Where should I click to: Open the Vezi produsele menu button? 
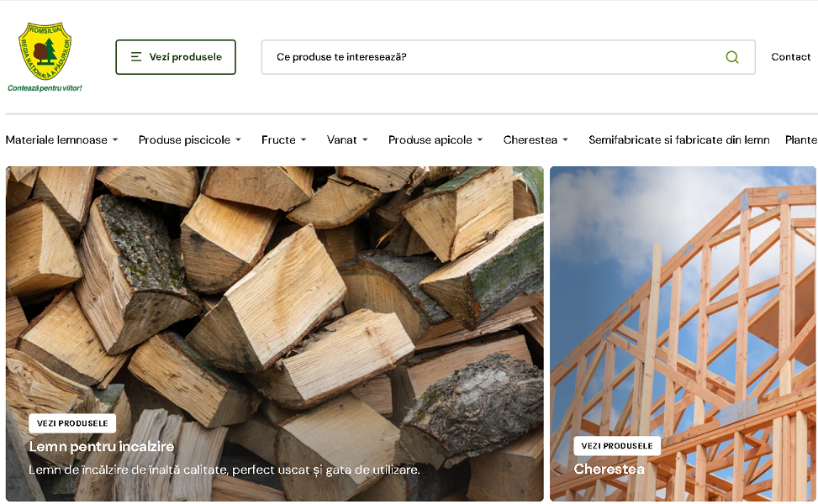tap(176, 57)
